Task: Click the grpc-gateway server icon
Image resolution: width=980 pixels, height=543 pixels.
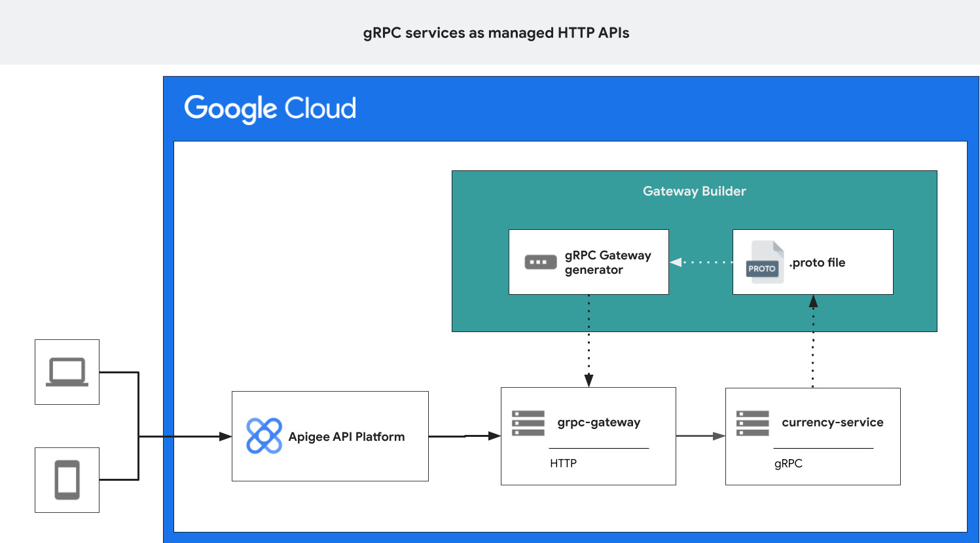Action: pyautogui.click(x=528, y=423)
